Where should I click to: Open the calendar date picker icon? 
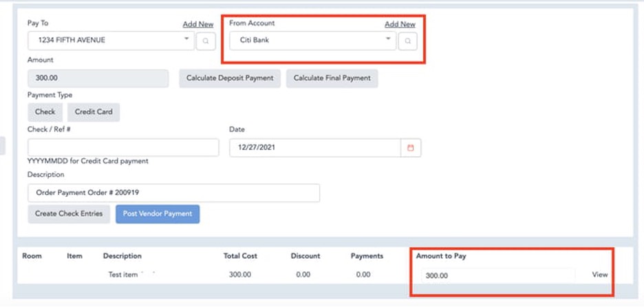pyautogui.click(x=411, y=148)
